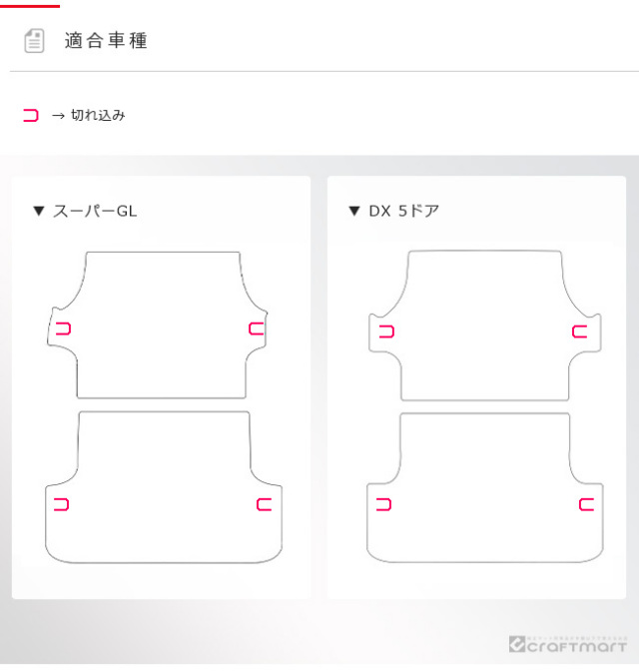The height and width of the screenshot is (672, 639).
Task: Select right notch mark on スーパーGL upper mat
Action: 257,329
